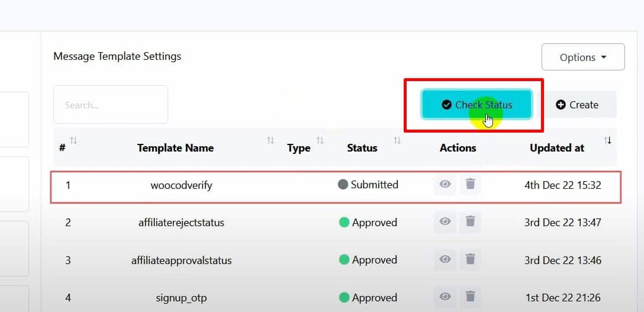Click trash icon in signup_otp row
Image resolution: width=644 pixels, height=312 pixels.
470,297
